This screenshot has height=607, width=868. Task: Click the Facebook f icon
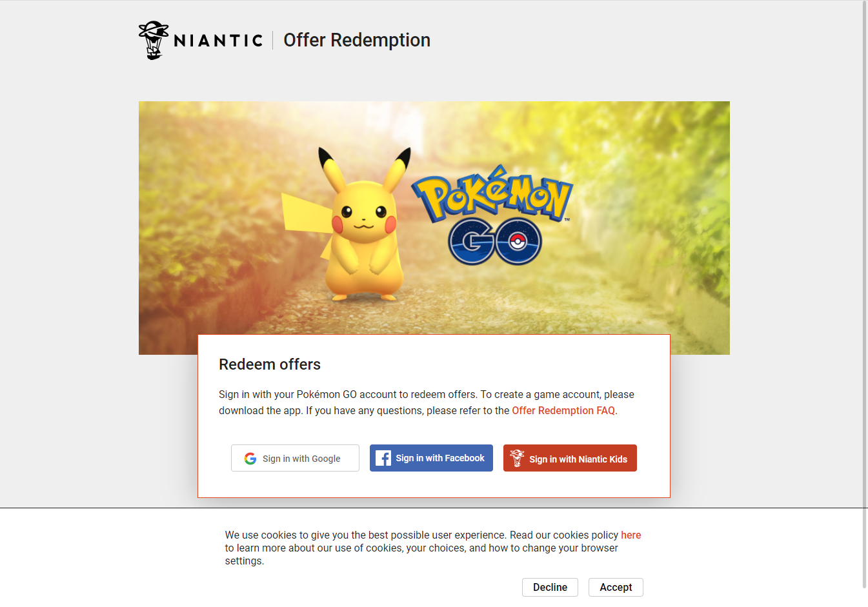[383, 458]
